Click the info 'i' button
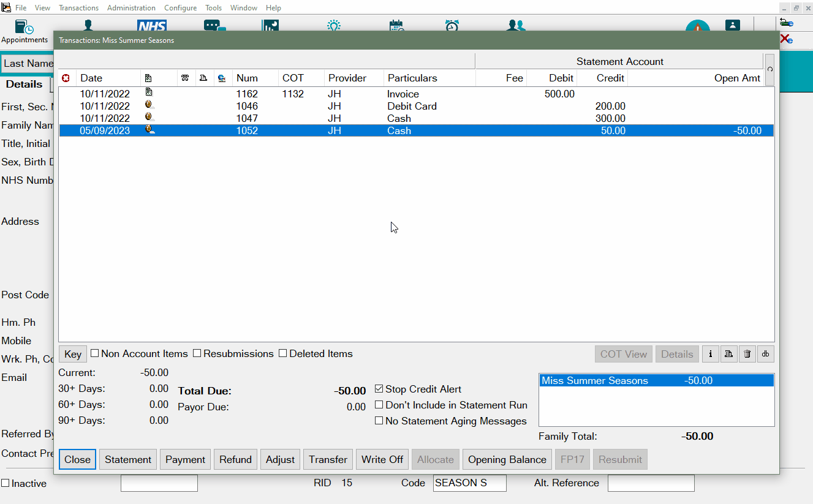This screenshot has height=504, width=813. click(x=710, y=354)
